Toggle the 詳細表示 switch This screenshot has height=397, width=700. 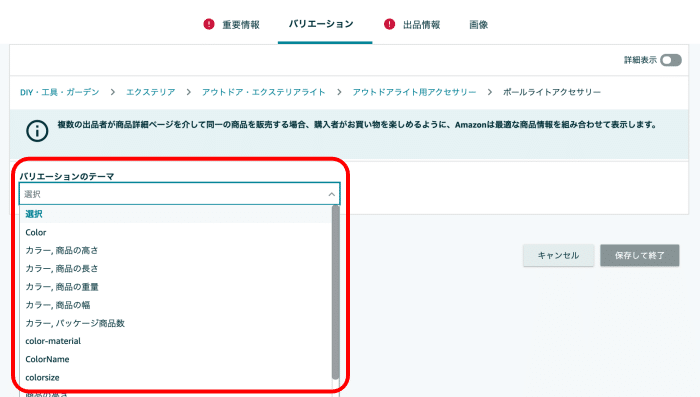tap(671, 60)
